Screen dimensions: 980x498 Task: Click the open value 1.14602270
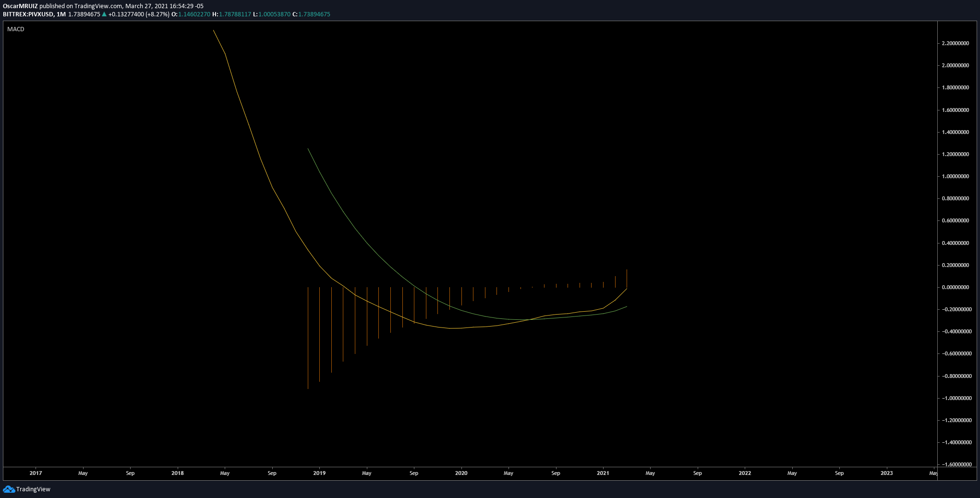click(x=194, y=14)
